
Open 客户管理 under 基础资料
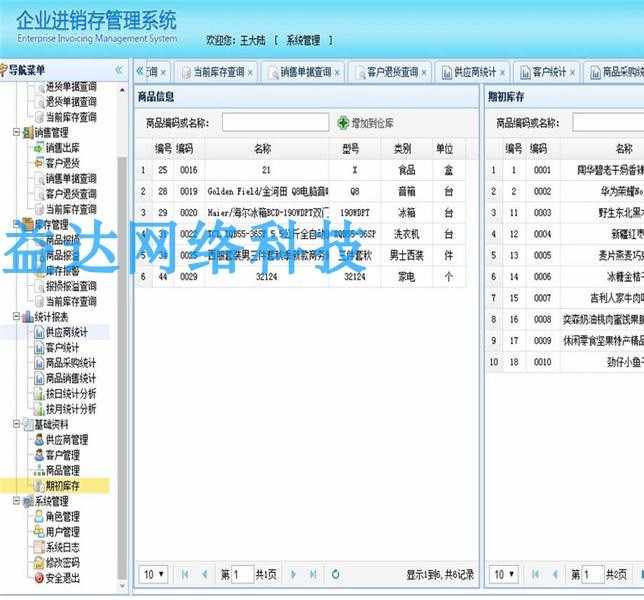coord(62,455)
